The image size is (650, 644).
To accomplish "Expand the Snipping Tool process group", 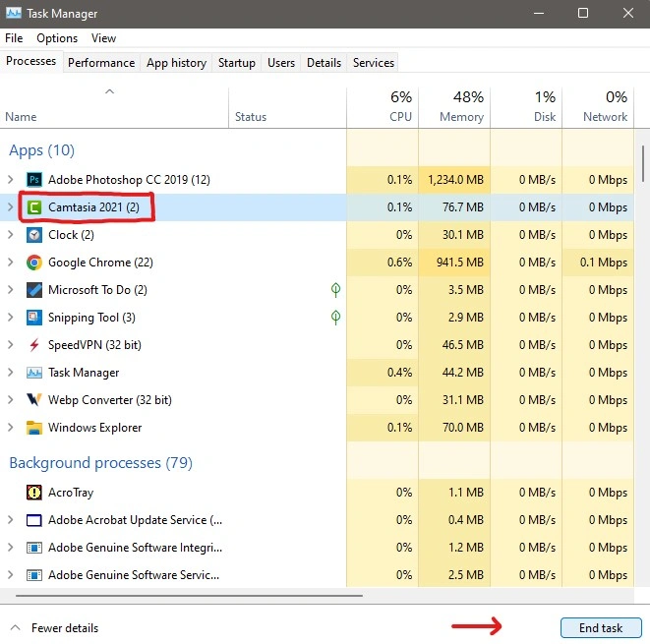I will [11, 318].
